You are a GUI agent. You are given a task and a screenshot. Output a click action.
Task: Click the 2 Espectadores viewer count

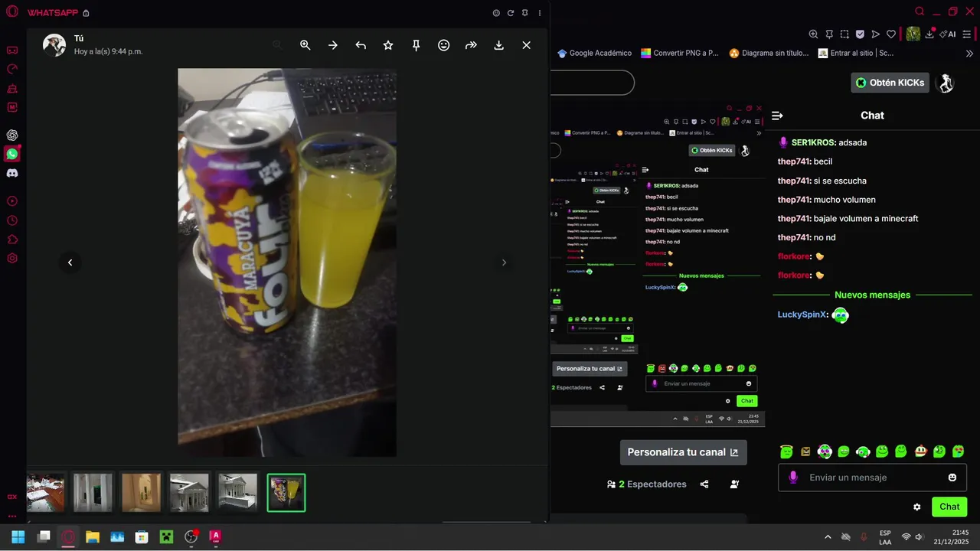pos(647,484)
